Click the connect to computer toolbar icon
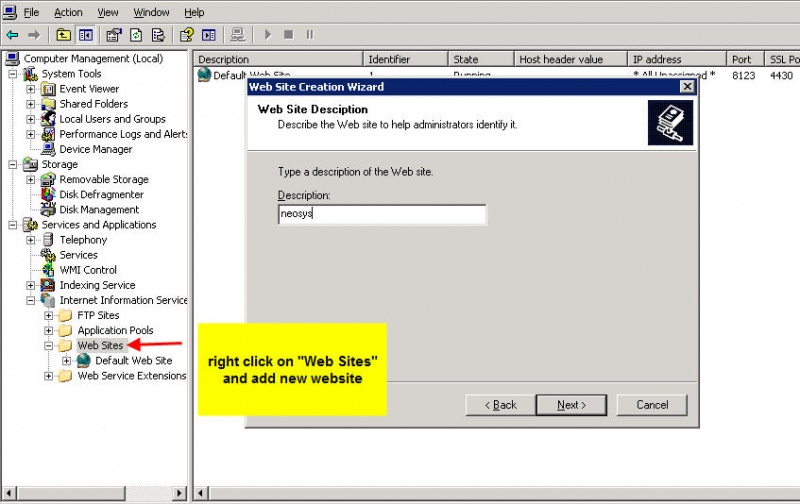This screenshot has width=800, height=504. point(238,35)
